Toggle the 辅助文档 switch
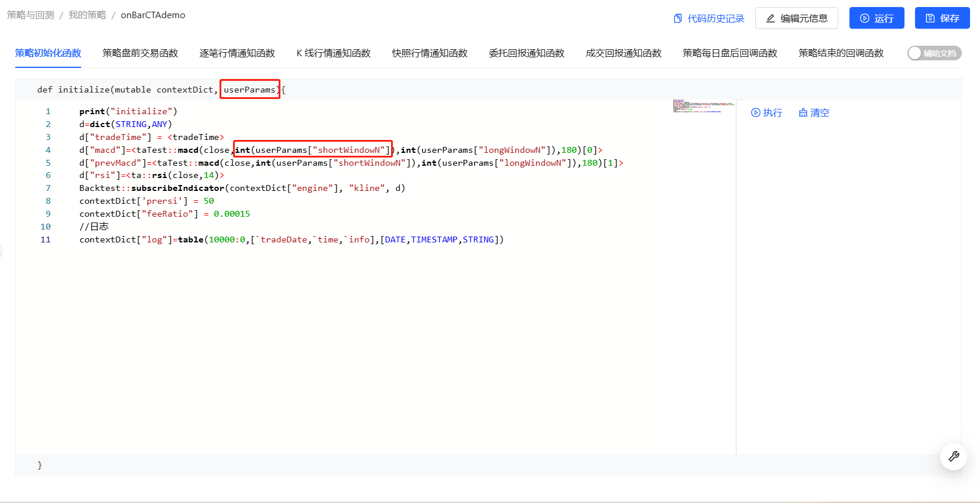The width and height of the screenshot is (980, 503). coord(934,53)
